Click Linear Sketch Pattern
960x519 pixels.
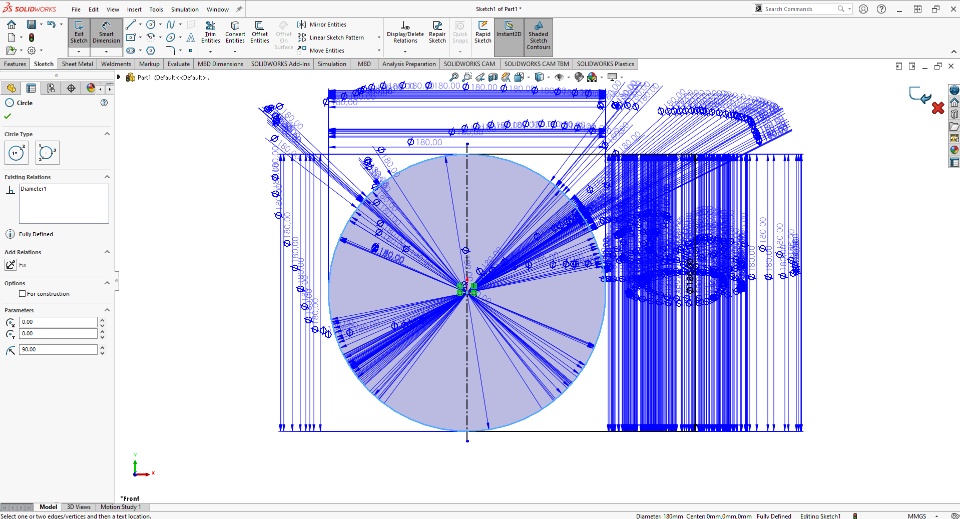331,37
